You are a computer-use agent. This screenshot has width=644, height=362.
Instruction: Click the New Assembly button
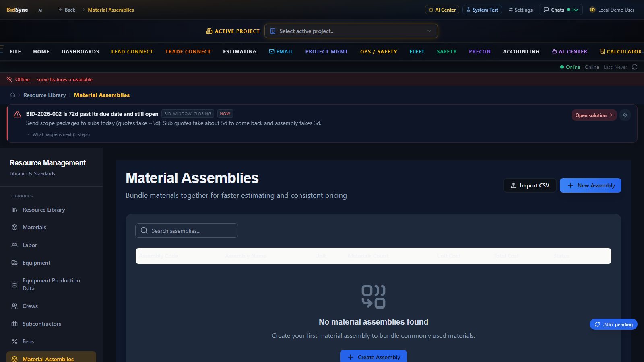[590, 185]
